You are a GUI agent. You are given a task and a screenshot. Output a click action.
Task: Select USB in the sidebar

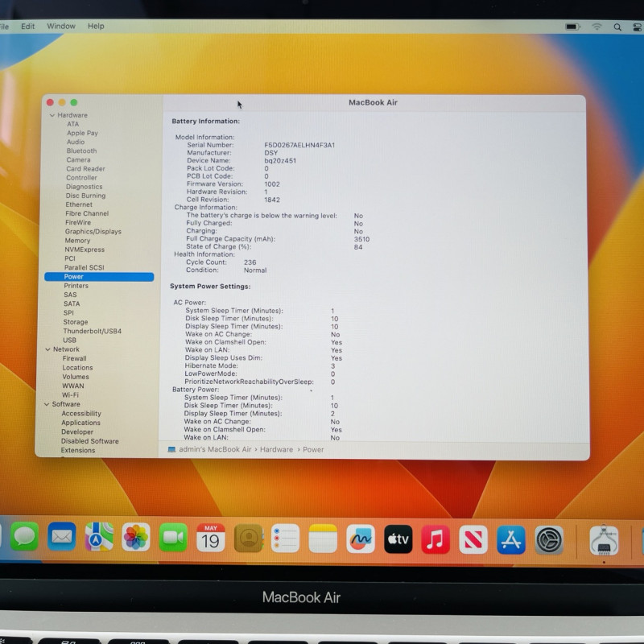pos(69,340)
